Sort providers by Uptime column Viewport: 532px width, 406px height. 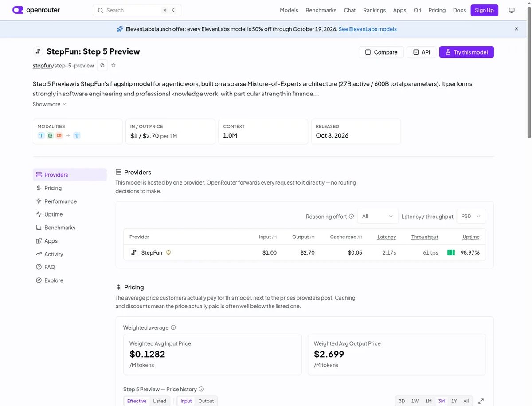(471, 237)
